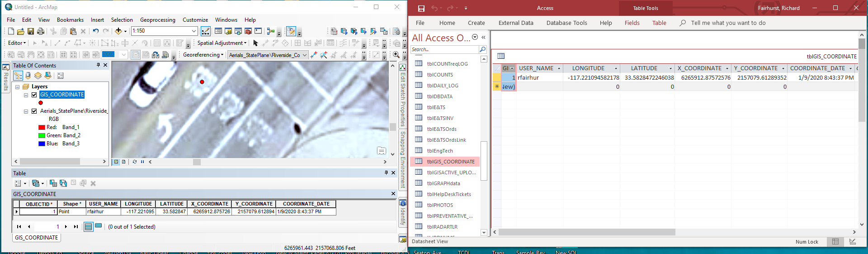Switch map to Data View button
Image resolution: width=868 pixels, height=254 pixels.
(x=116, y=162)
